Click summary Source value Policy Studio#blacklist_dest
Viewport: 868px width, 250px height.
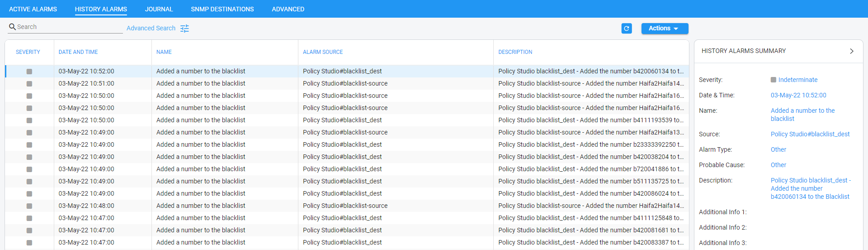point(810,134)
